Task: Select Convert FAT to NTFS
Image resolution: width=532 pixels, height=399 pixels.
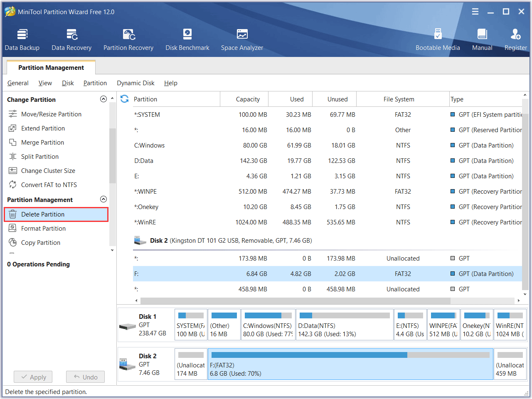Action: (x=49, y=185)
